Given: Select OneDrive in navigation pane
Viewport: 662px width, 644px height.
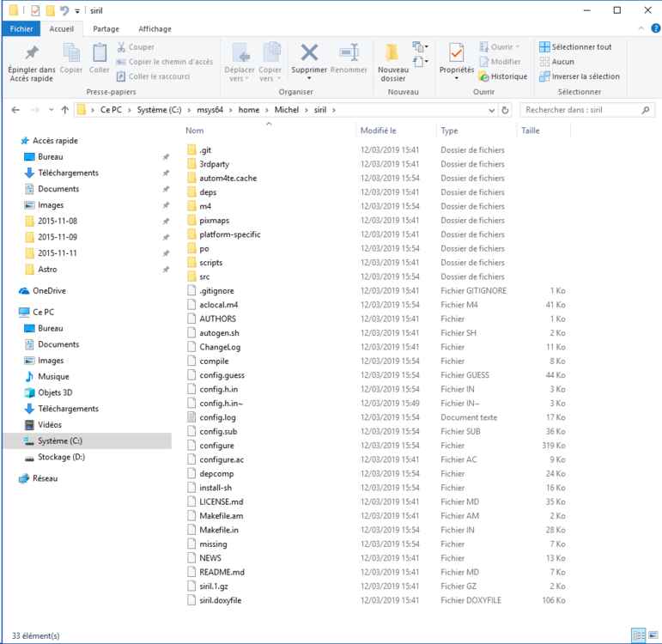Looking at the screenshot, I should tap(43, 290).
